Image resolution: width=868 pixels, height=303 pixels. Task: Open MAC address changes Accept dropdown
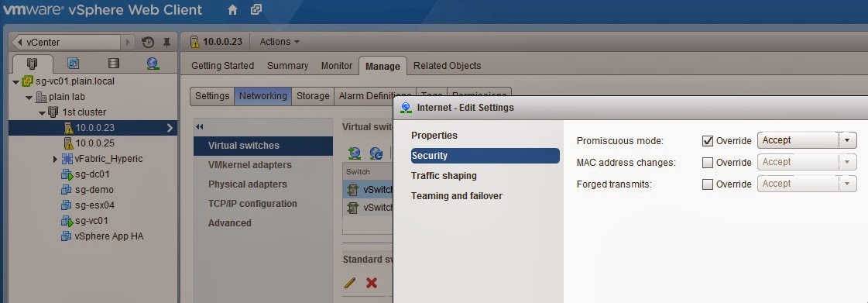coord(807,162)
